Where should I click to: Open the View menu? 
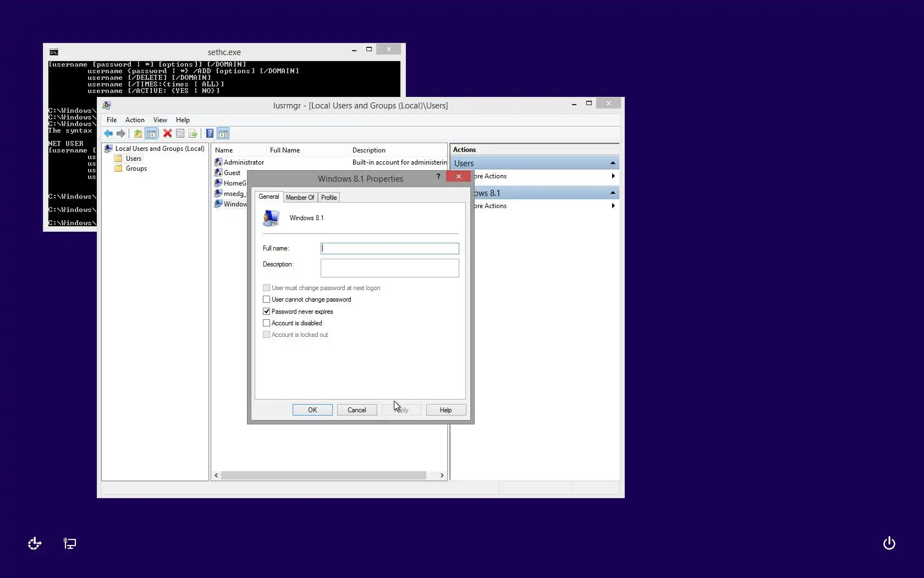coord(160,120)
